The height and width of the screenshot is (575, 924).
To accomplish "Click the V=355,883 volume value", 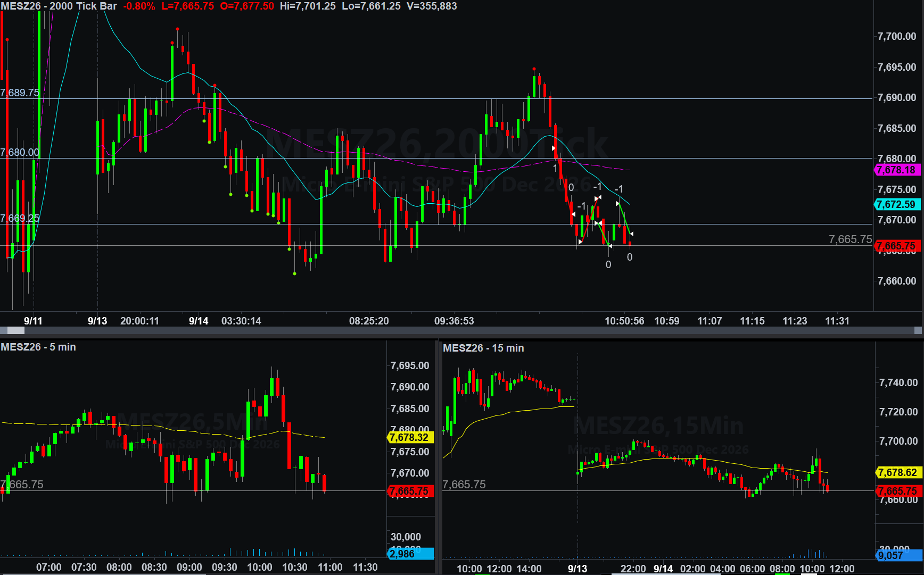I will point(432,6).
